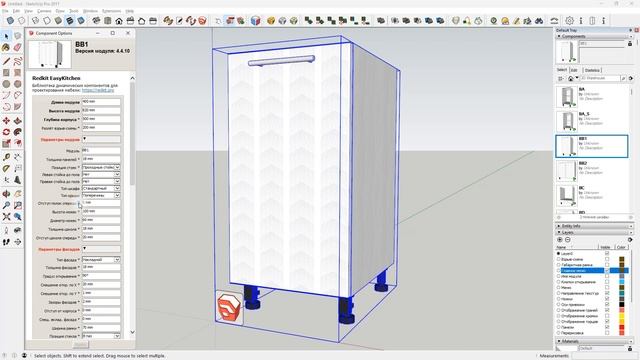Toggle visibility of Габаритная рамка layer
The height and width of the screenshot is (360, 640).
click(607, 265)
